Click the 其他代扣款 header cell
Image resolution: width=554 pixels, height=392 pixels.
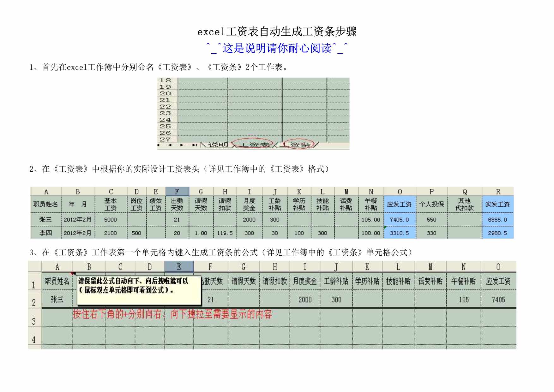pos(465,204)
